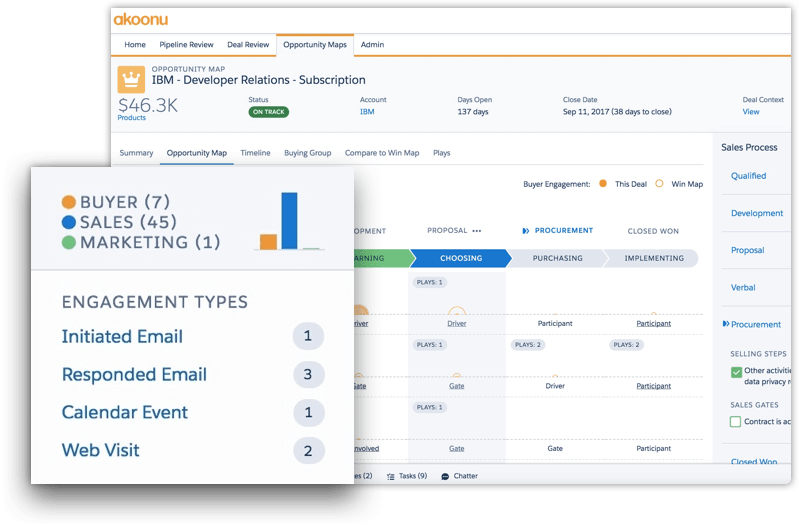
Task: Click the Responded Email engagement type
Action: (x=134, y=375)
